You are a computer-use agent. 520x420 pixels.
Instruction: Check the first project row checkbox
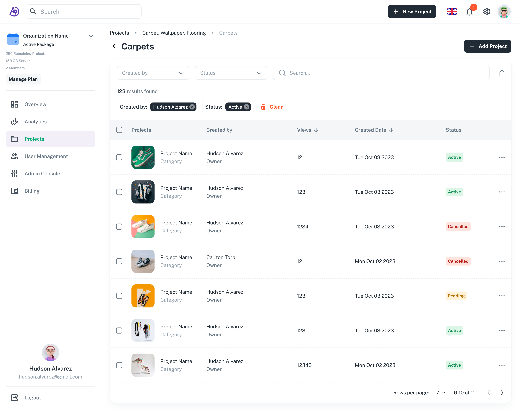click(x=119, y=158)
